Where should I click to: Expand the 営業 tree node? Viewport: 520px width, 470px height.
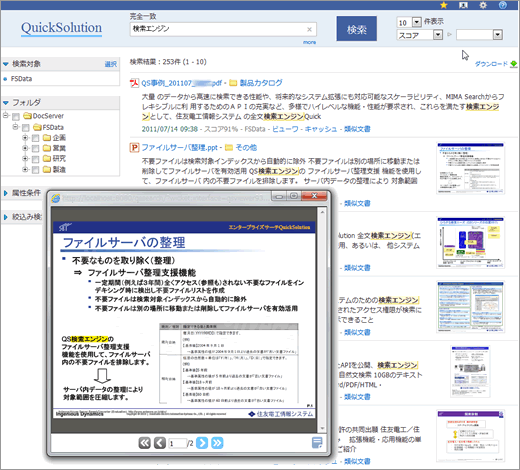click(25, 148)
